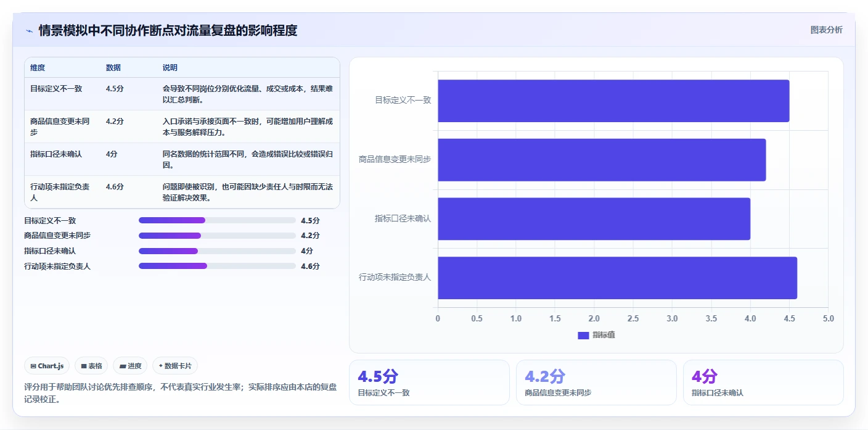The image size is (868, 430).
Task: Open the 4.5分 目标定义不一致 data card
Action: coord(429,382)
